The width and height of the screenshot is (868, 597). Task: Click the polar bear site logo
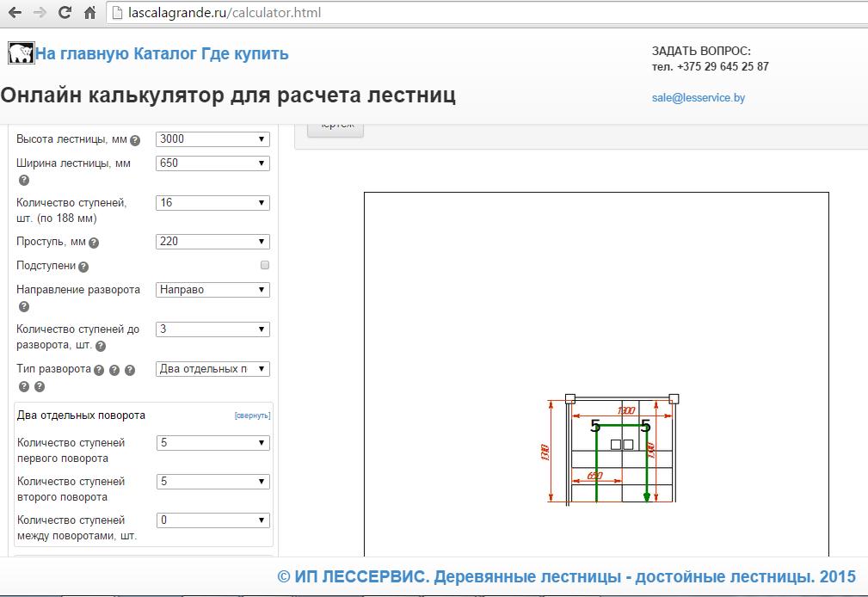click(x=21, y=53)
